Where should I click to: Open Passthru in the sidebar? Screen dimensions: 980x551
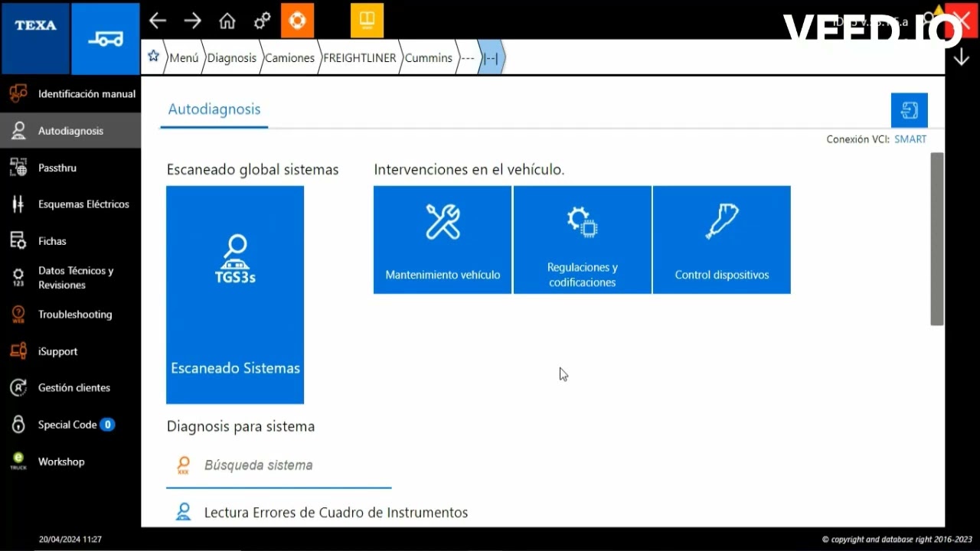70,168
